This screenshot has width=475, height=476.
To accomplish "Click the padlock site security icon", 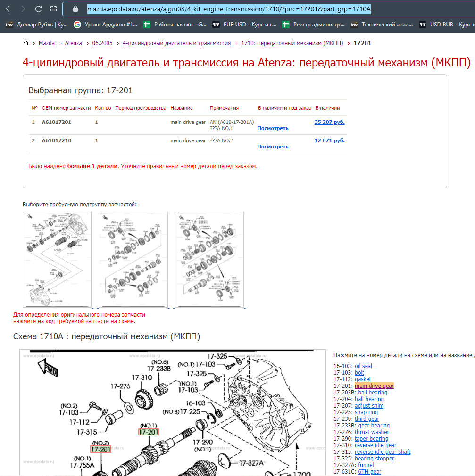I will (74, 9).
